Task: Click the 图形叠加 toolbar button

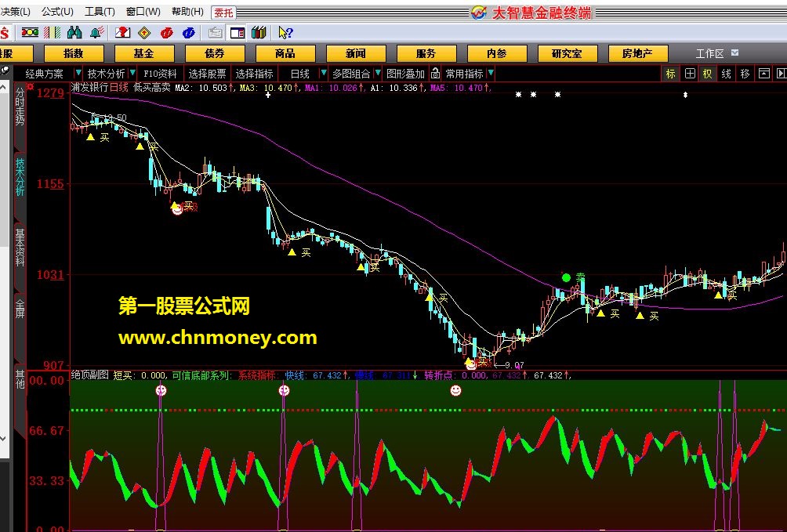Action: (405, 74)
